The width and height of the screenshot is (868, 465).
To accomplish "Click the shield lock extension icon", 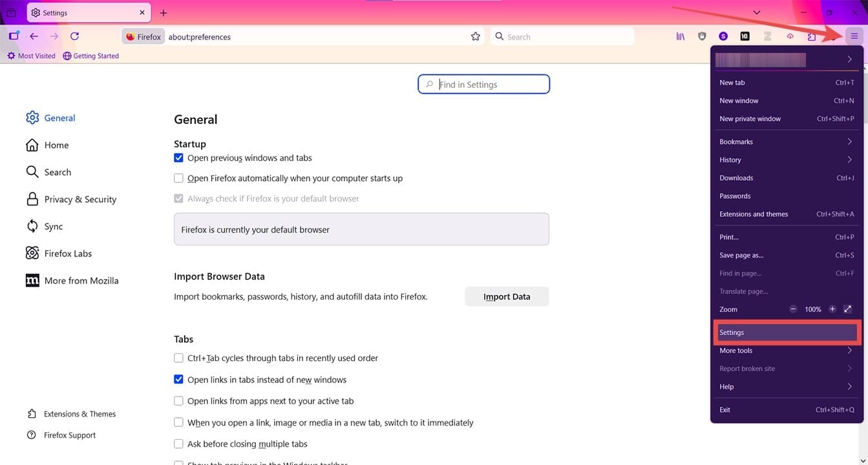I will pos(702,37).
